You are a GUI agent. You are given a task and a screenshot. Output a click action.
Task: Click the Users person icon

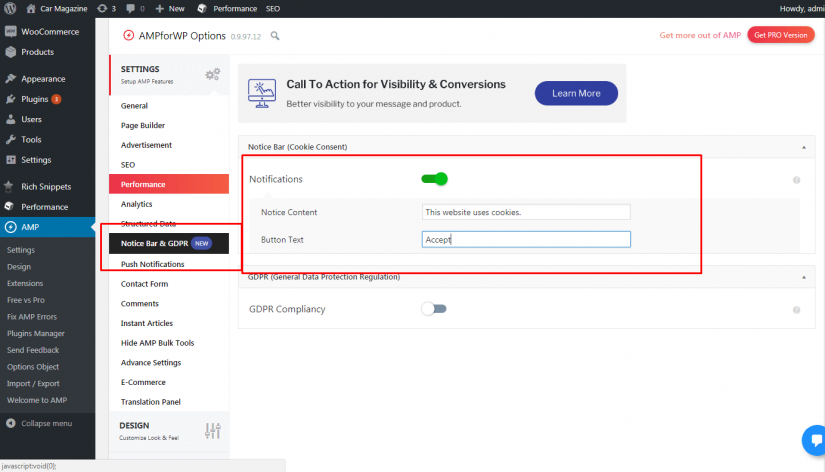(11, 119)
